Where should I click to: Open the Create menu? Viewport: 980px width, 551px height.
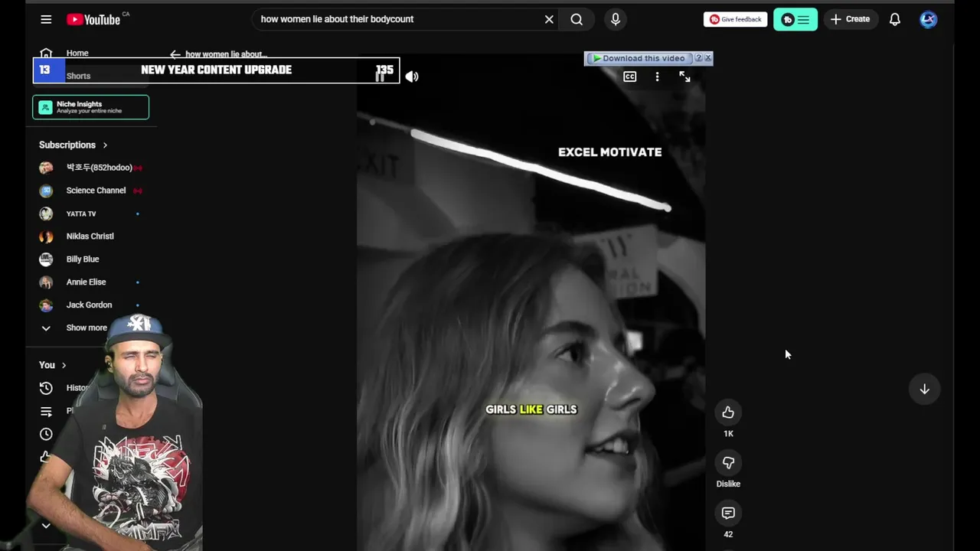click(x=850, y=19)
